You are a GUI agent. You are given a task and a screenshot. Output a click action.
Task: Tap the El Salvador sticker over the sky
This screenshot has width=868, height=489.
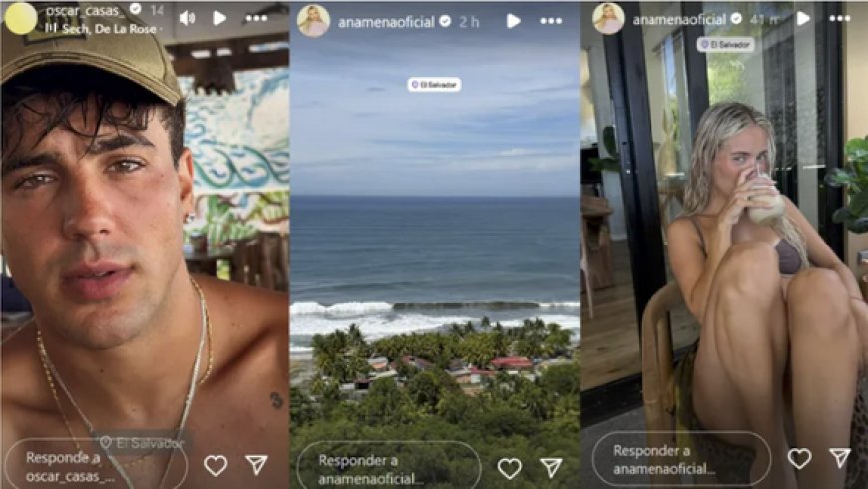pyautogui.click(x=435, y=85)
